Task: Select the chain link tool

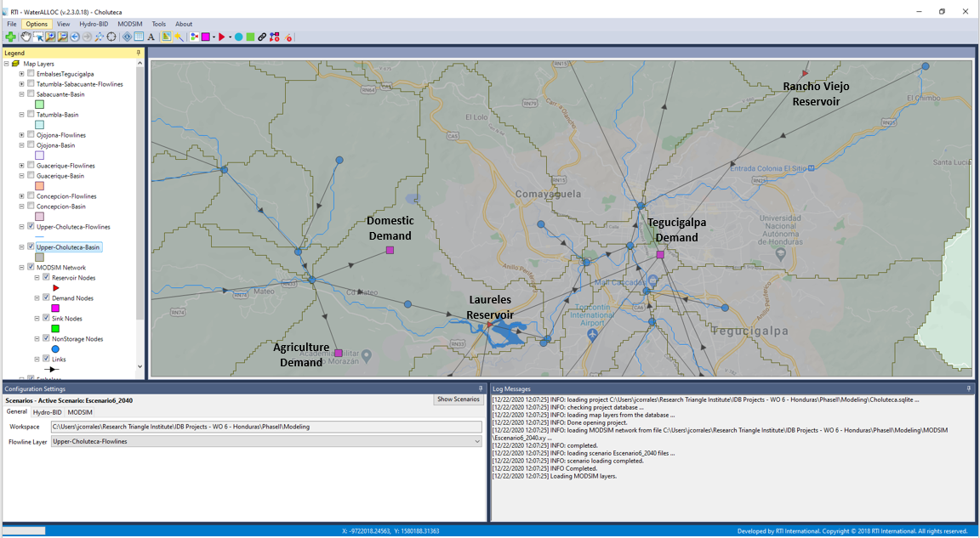Action: pos(262,37)
